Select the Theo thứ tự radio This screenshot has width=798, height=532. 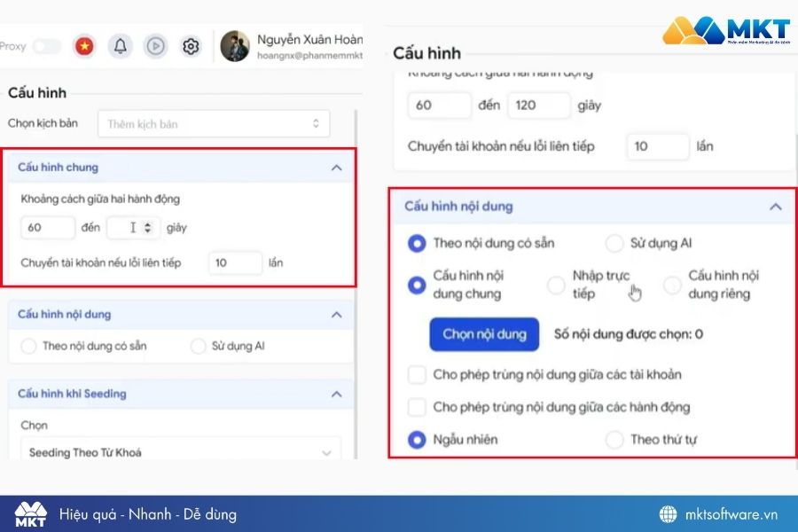click(x=614, y=440)
